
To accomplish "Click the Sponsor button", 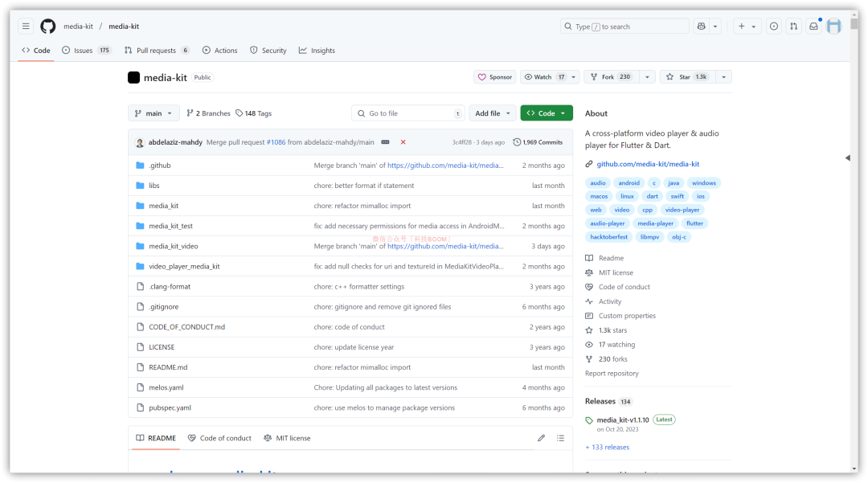I will tap(495, 77).
